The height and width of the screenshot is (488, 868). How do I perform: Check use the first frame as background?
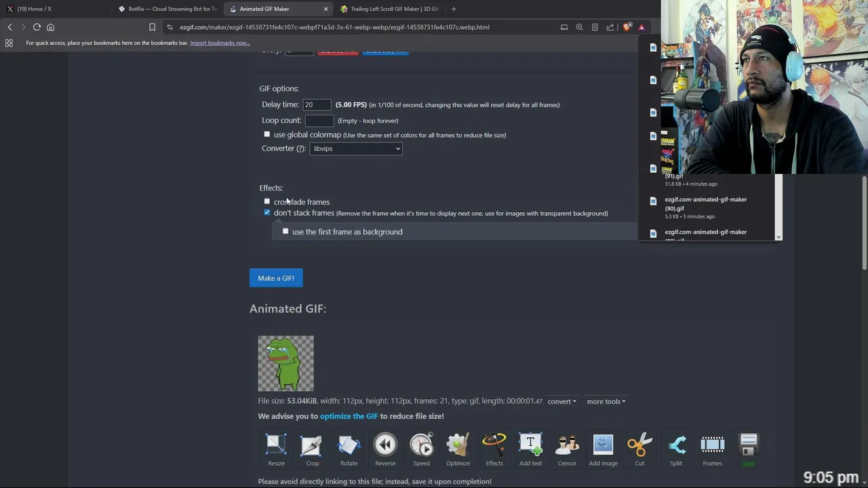pyautogui.click(x=285, y=231)
